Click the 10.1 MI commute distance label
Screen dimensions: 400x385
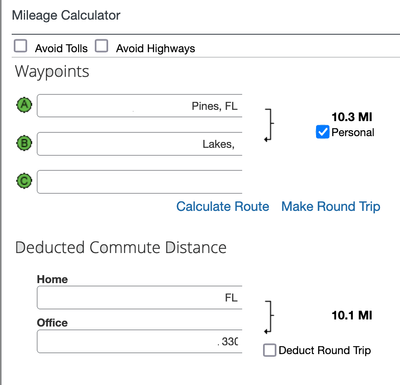pos(352,315)
